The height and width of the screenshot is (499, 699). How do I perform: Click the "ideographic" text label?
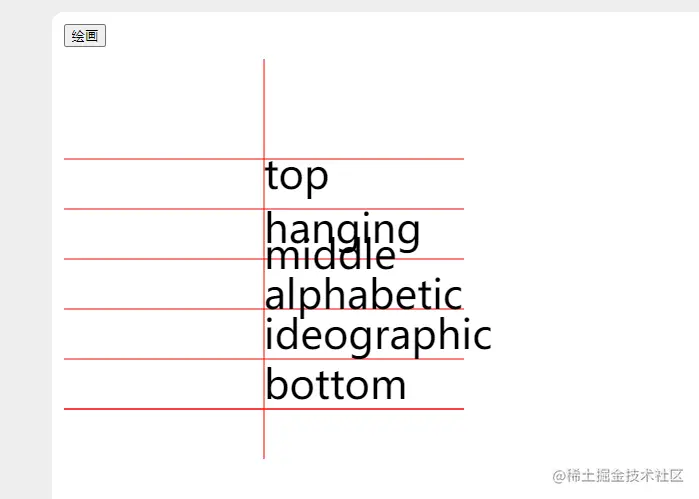click(x=377, y=335)
